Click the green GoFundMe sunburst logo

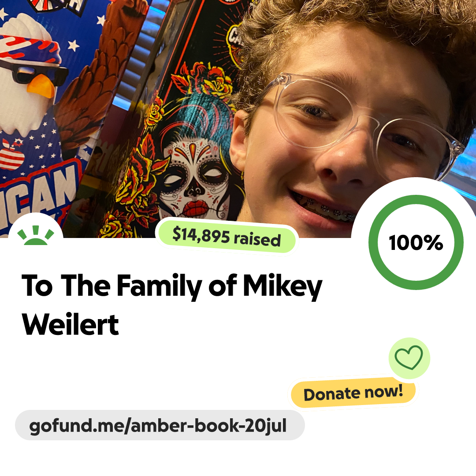click(36, 235)
